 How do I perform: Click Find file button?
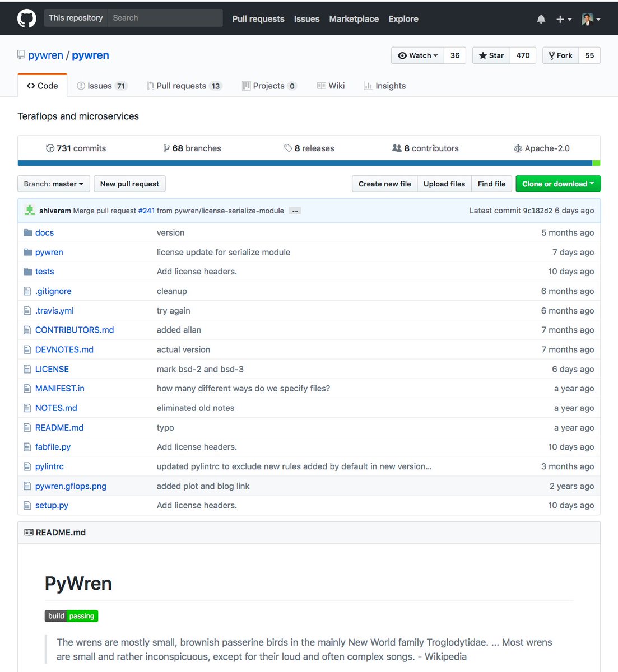[x=491, y=184]
